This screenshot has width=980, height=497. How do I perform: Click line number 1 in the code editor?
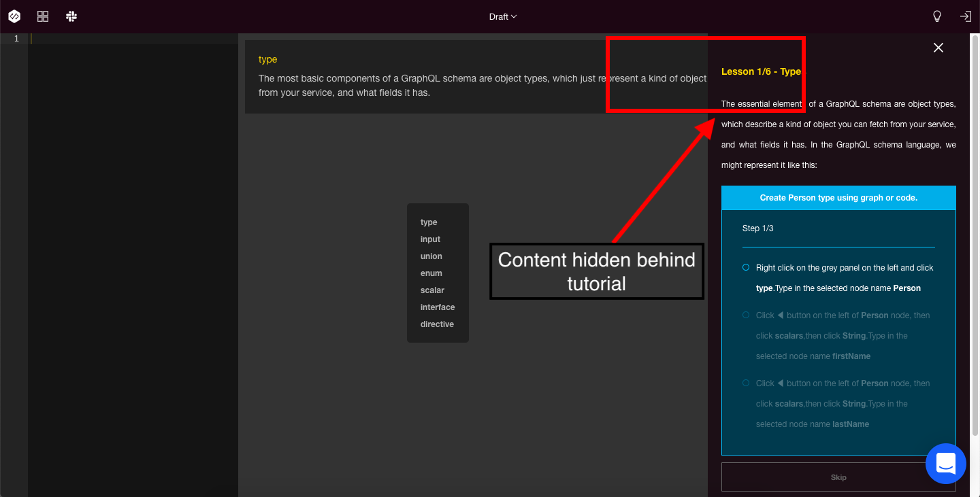coord(16,38)
